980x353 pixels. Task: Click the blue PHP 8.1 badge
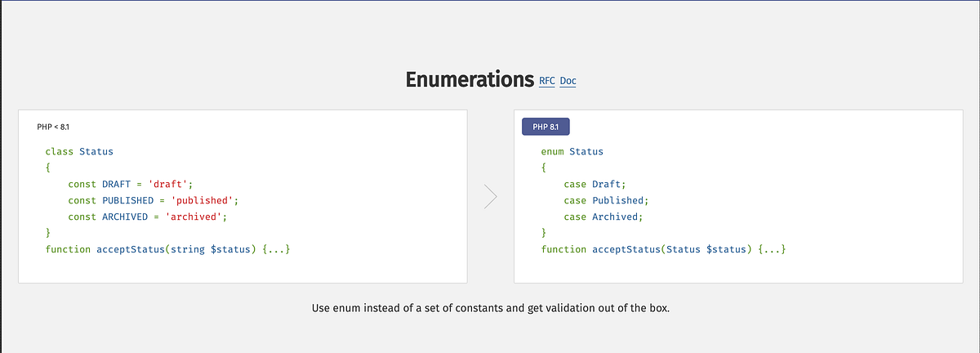click(x=546, y=127)
